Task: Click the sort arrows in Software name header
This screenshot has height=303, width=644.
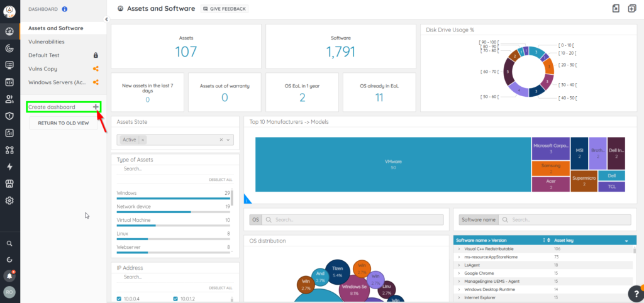Action: (x=548, y=240)
